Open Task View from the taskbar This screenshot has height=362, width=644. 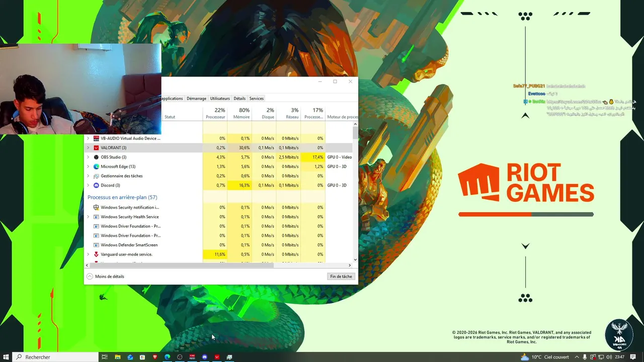pos(105,357)
